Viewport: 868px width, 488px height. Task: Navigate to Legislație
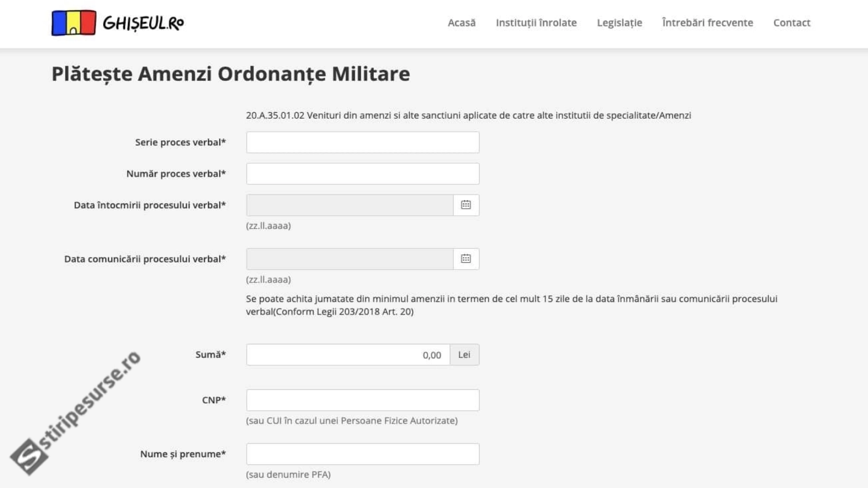click(x=619, y=23)
